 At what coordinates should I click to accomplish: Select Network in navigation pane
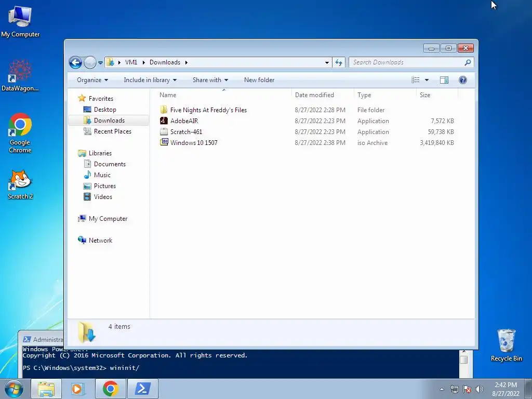(100, 240)
